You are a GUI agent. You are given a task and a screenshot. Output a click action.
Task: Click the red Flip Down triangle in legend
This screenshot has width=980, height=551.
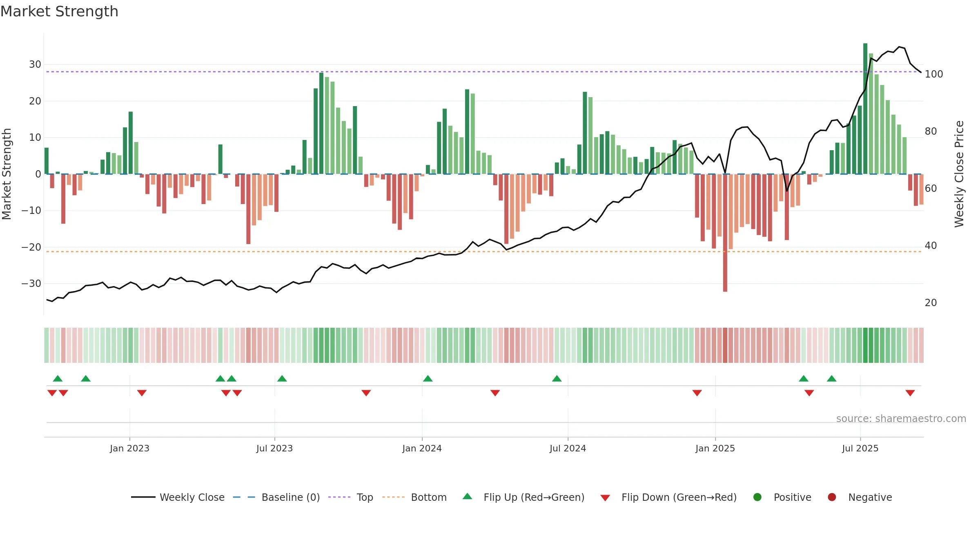pos(605,498)
